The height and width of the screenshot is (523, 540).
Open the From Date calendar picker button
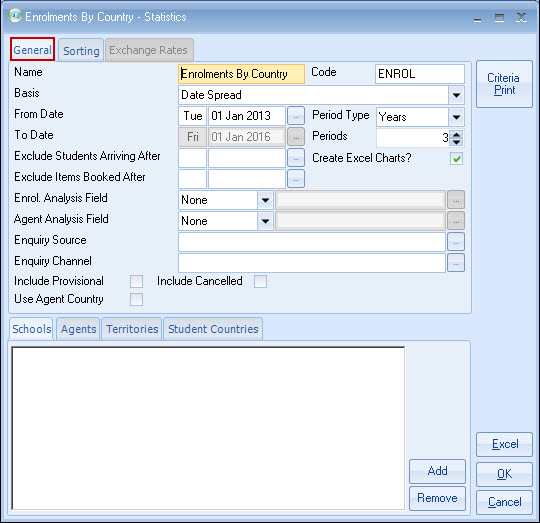point(296,116)
